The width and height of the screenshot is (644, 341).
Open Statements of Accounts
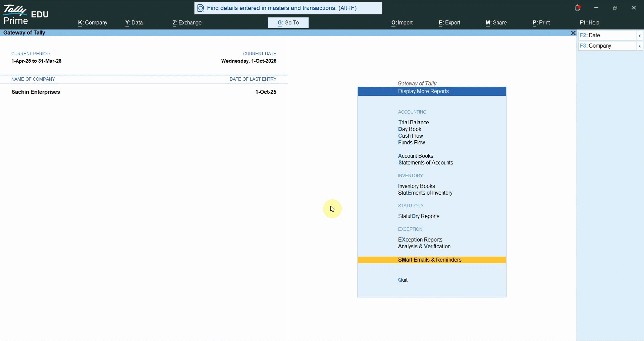(425, 163)
